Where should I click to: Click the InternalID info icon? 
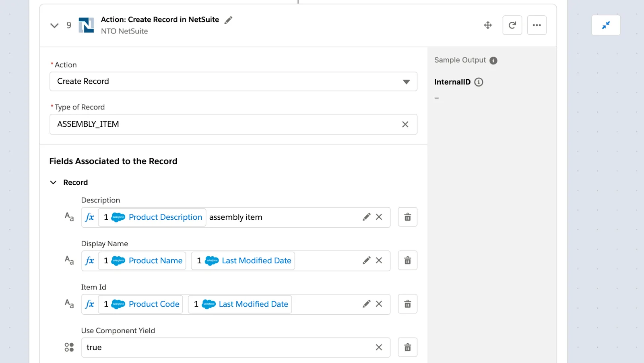click(x=479, y=82)
